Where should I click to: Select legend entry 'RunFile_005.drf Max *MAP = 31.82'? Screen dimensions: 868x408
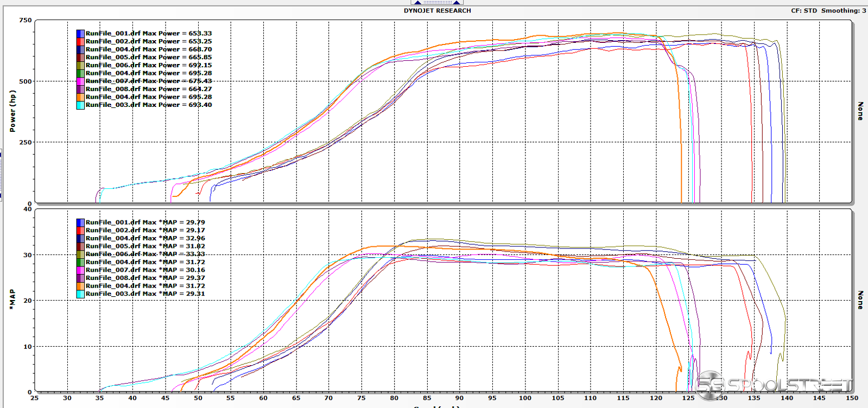coord(145,246)
